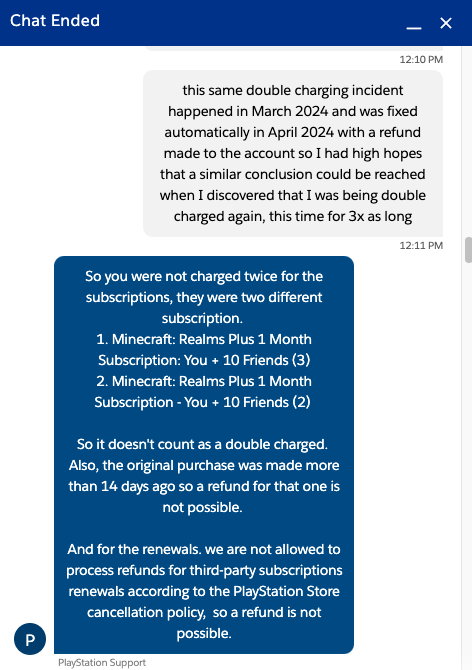
Task: Click the PlayStation Support sender label
Action: (102, 663)
